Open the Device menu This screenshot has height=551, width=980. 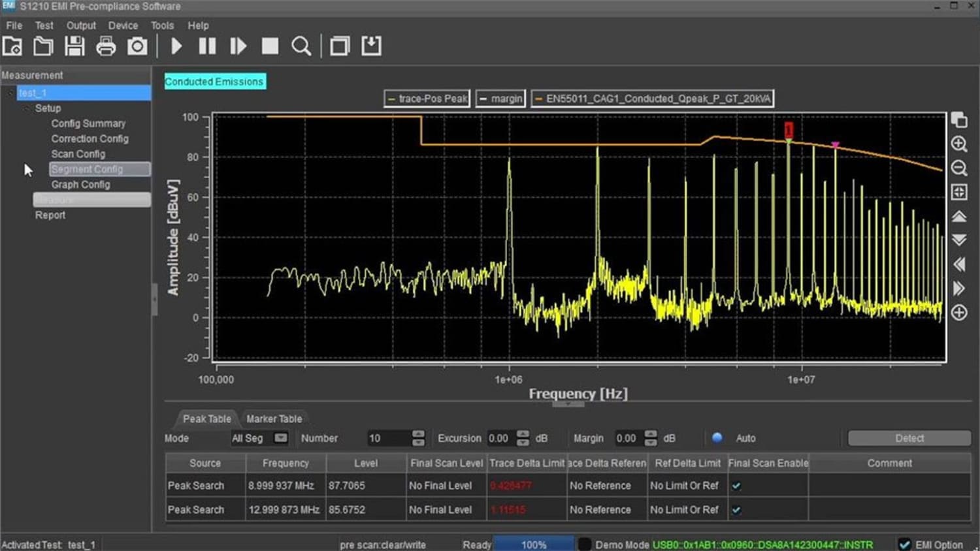[123, 25]
